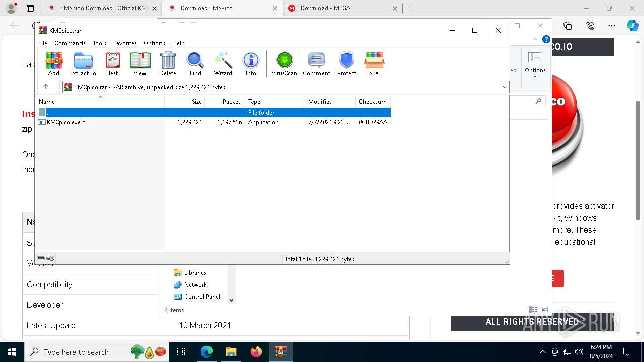This screenshot has width=644, height=362.
Task: Open the Commands menu
Action: point(70,43)
